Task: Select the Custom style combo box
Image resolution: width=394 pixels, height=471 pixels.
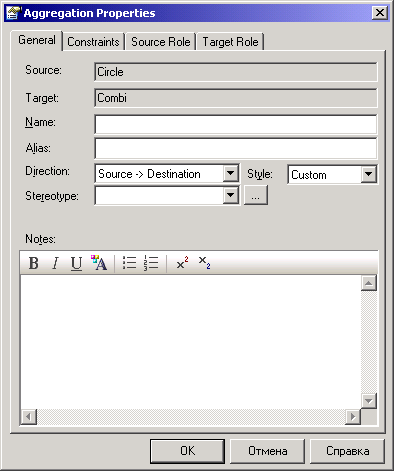Action: pos(332,174)
